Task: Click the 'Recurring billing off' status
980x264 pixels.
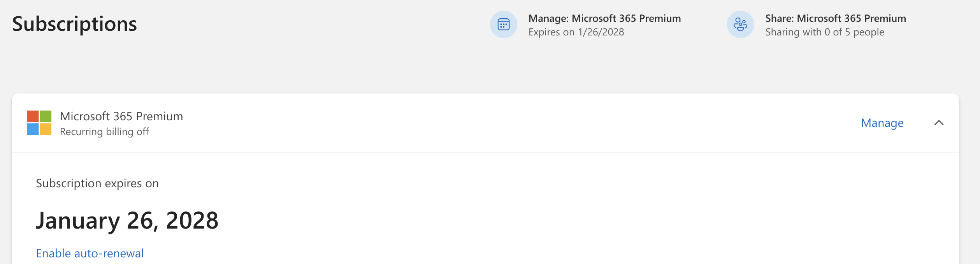Action: (x=104, y=132)
